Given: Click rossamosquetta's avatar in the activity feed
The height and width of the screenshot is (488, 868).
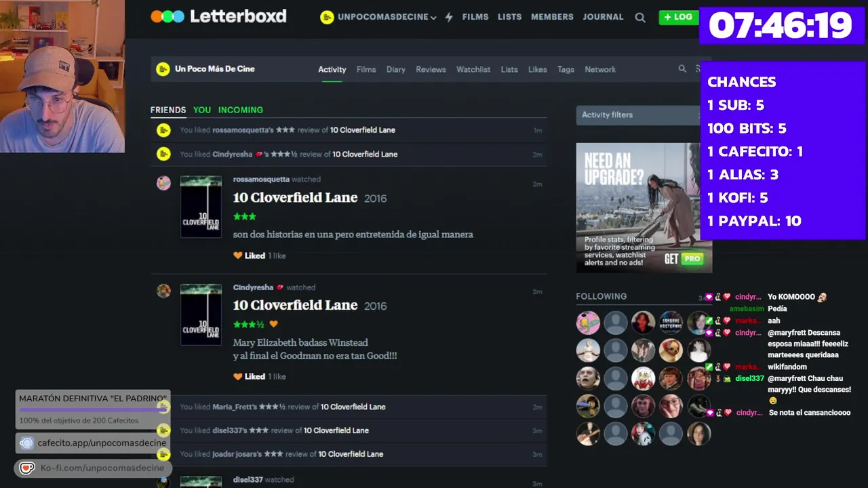Looking at the screenshot, I should click(163, 183).
